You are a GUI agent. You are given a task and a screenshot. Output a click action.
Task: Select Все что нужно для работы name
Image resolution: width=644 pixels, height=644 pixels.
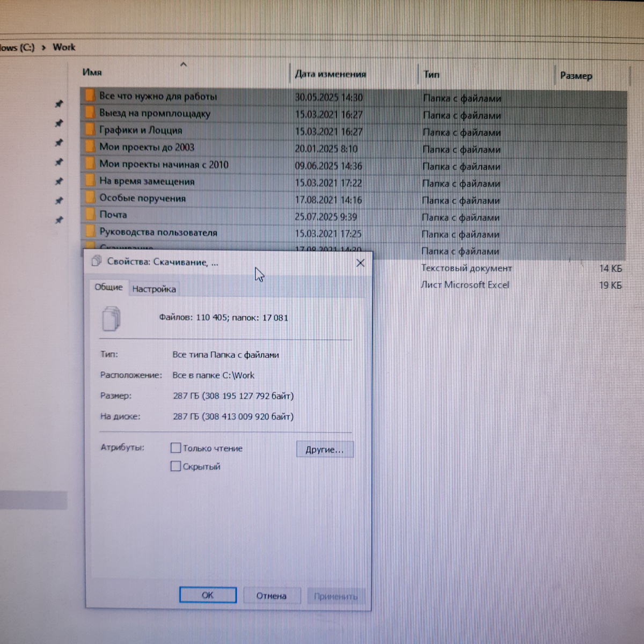tap(158, 96)
